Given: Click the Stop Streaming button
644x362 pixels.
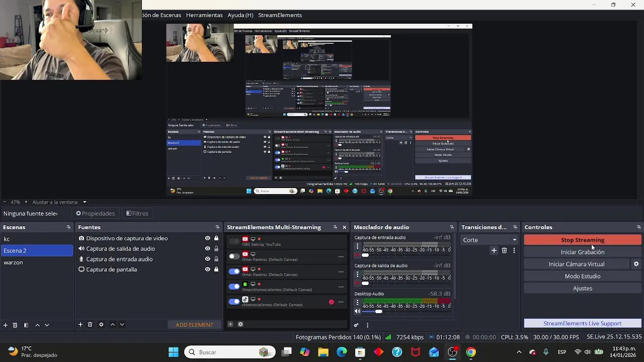Looking at the screenshot, I should pyautogui.click(x=583, y=240).
